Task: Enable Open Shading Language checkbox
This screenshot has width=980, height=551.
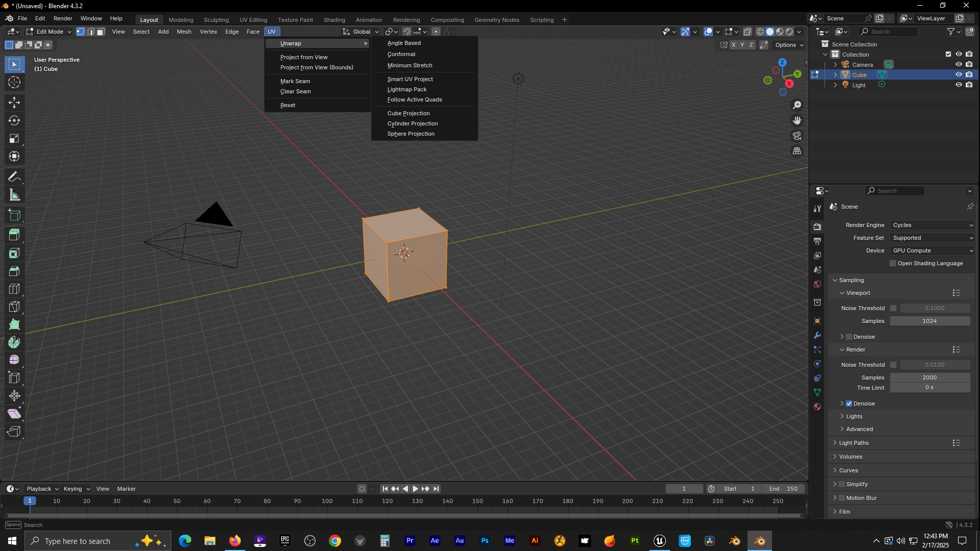Action: click(893, 263)
